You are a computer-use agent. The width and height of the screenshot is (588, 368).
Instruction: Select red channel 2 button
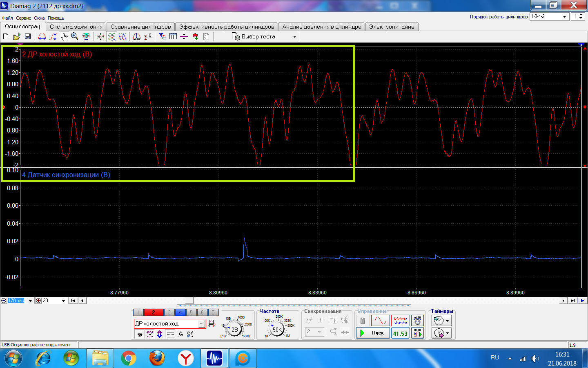154,312
